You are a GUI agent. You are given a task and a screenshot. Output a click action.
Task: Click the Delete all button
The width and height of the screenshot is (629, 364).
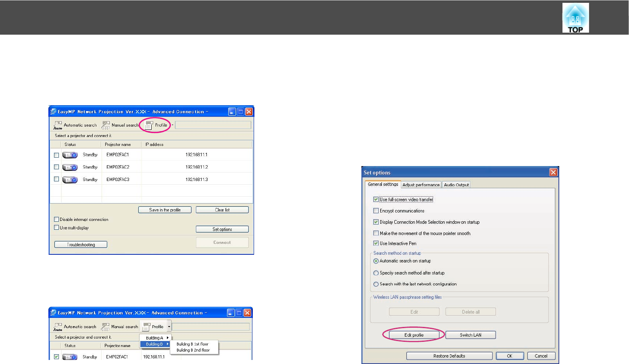[x=471, y=312]
